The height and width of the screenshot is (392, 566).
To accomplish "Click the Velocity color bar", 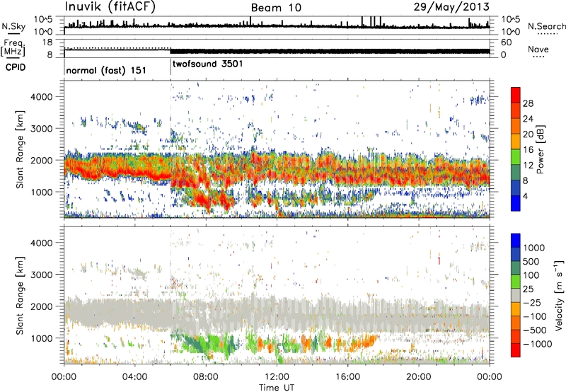I will tap(516, 295).
